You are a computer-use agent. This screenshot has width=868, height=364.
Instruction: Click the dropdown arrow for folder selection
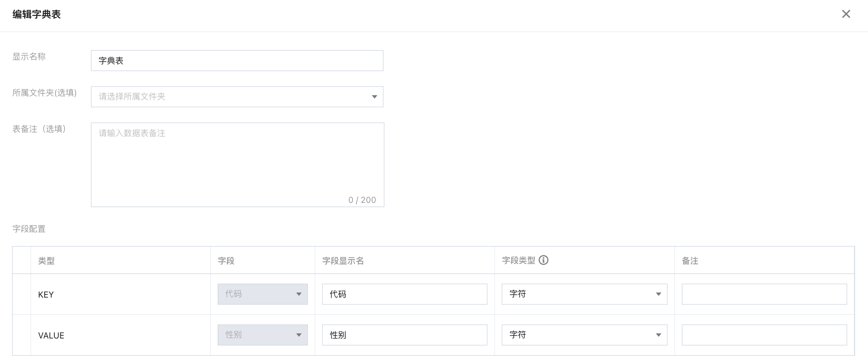coord(374,97)
